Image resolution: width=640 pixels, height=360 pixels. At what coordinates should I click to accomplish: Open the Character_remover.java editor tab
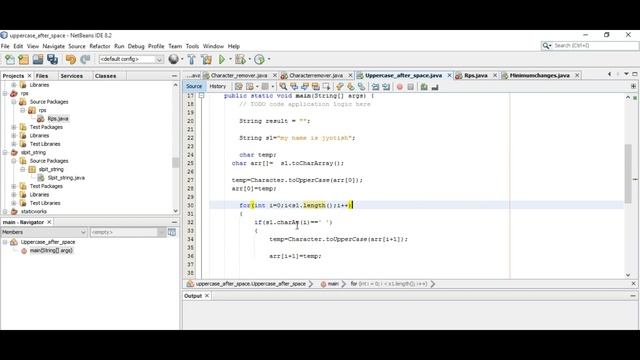point(239,76)
